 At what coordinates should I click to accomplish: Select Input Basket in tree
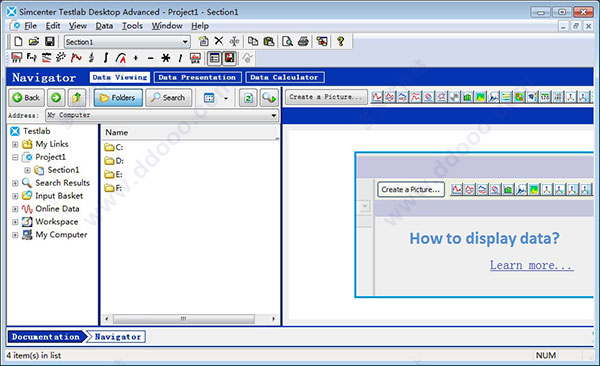click(59, 196)
